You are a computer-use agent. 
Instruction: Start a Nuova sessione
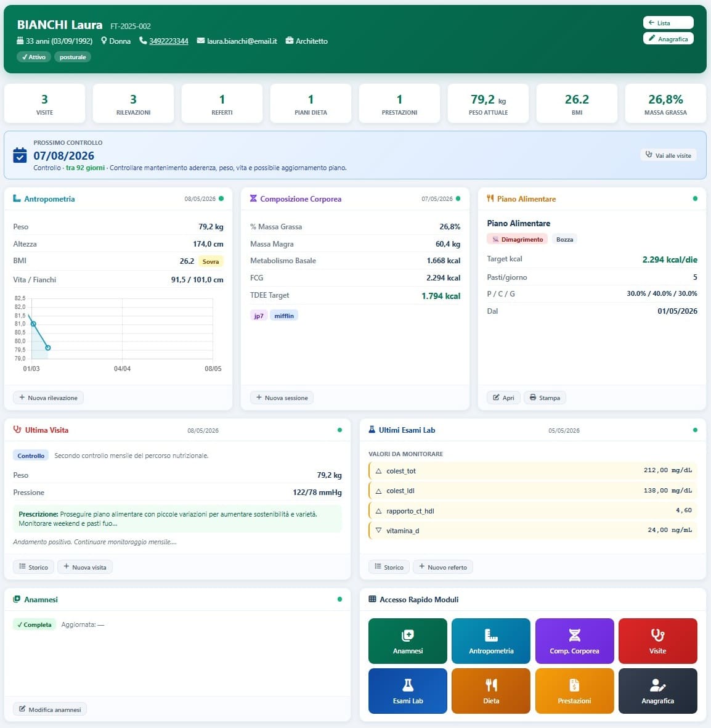tap(282, 398)
